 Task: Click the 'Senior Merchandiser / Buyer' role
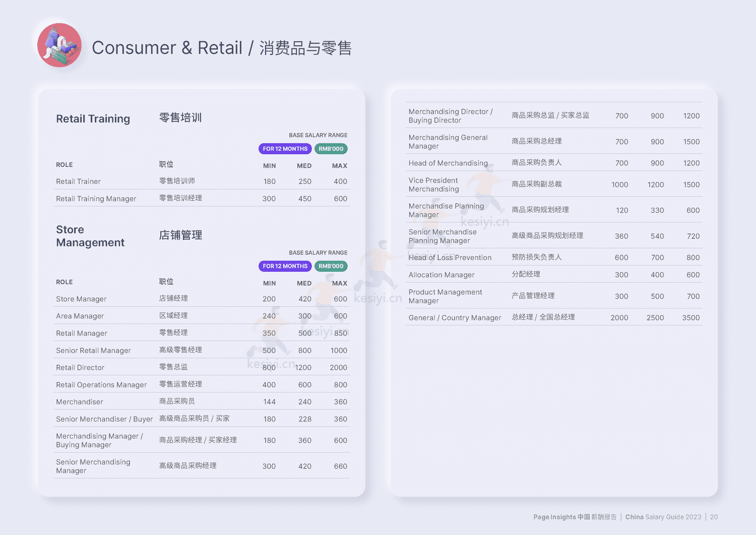tap(104, 419)
